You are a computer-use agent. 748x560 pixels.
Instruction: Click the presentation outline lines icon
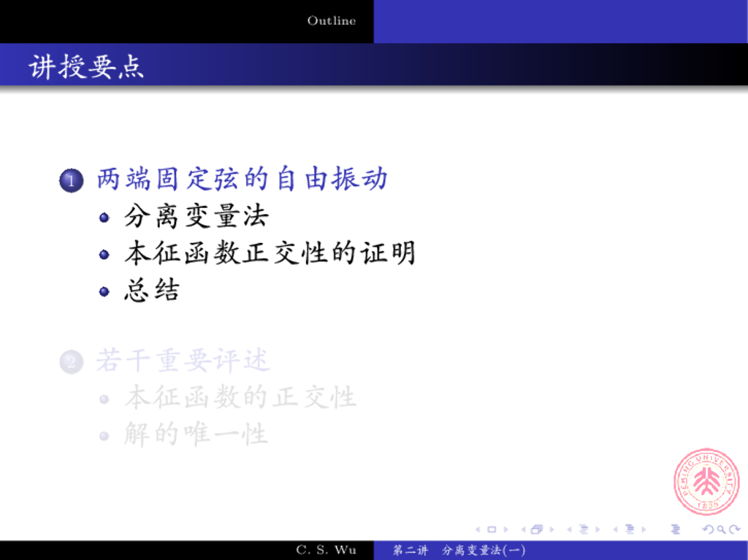(x=676, y=529)
